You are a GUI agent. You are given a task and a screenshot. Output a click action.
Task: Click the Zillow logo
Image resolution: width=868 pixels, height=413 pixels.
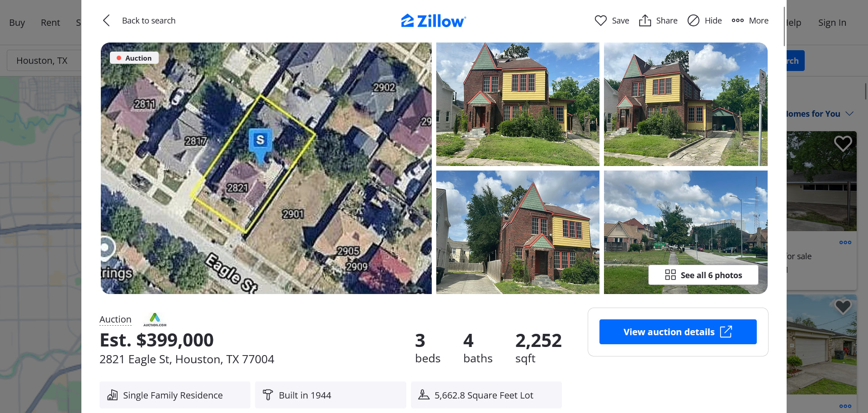click(433, 21)
